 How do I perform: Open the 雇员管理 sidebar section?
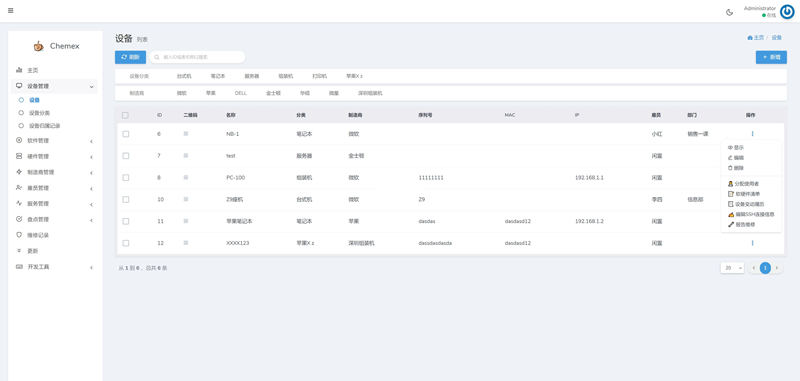(x=55, y=188)
